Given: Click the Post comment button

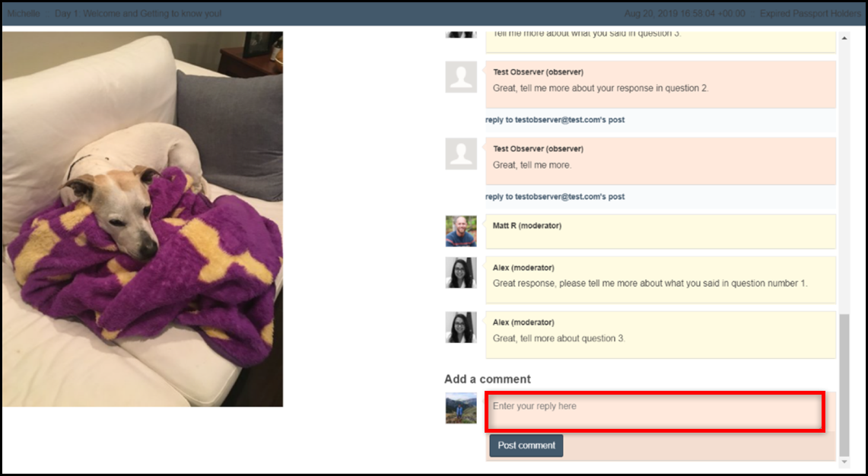Looking at the screenshot, I should [526, 446].
